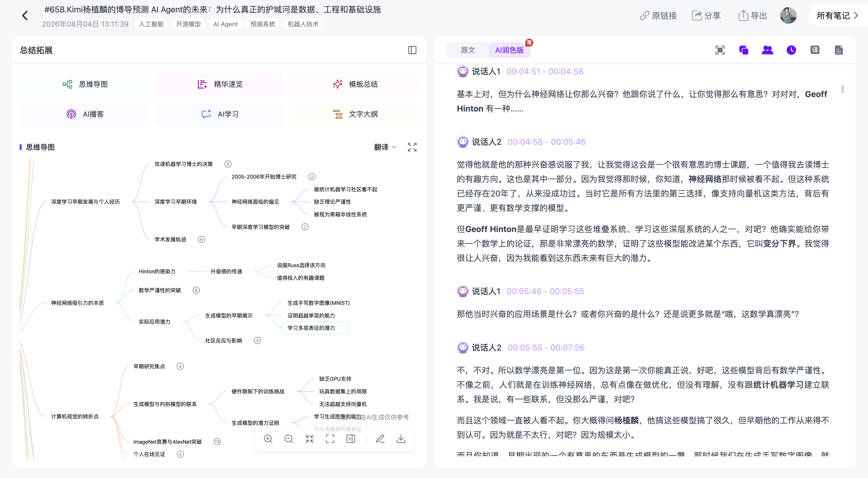Collapse the 总结拓展 panel sidebar icon
This screenshot has width=868, height=478.
[x=412, y=50]
